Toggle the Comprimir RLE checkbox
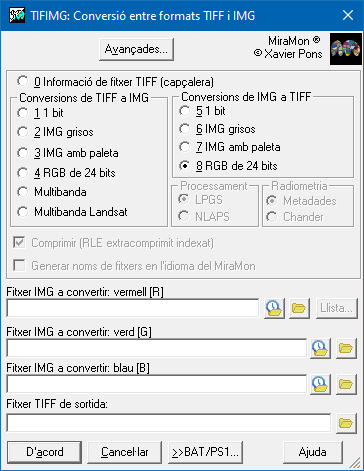Screen dimensions: 364x471 (113, 243)
